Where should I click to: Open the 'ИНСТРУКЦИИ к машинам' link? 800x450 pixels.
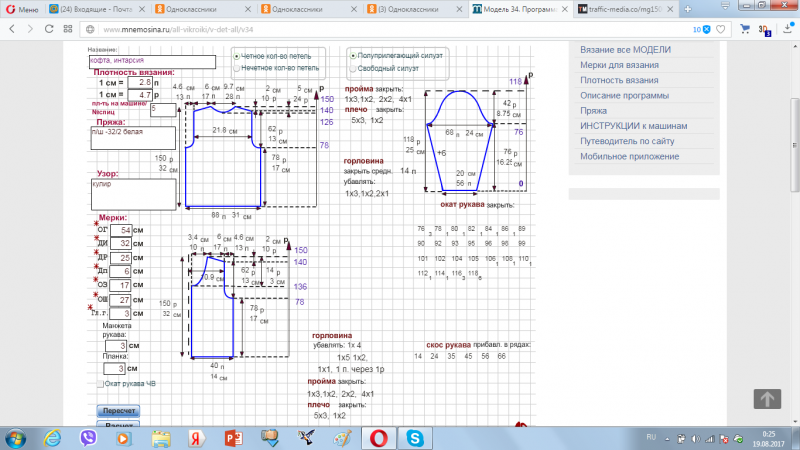pos(632,125)
